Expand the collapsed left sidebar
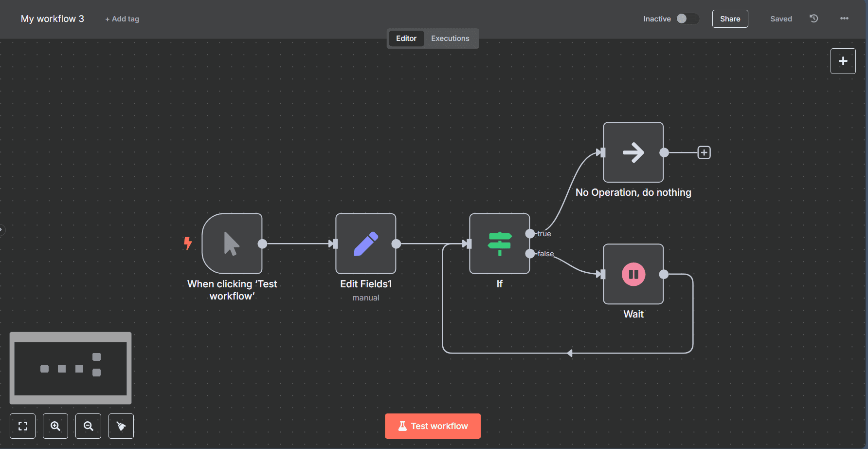The image size is (868, 449). (2, 229)
